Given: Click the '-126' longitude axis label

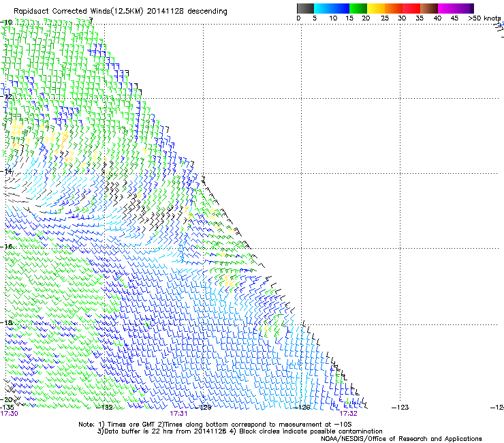Looking at the screenshot, I should point(302,408).
